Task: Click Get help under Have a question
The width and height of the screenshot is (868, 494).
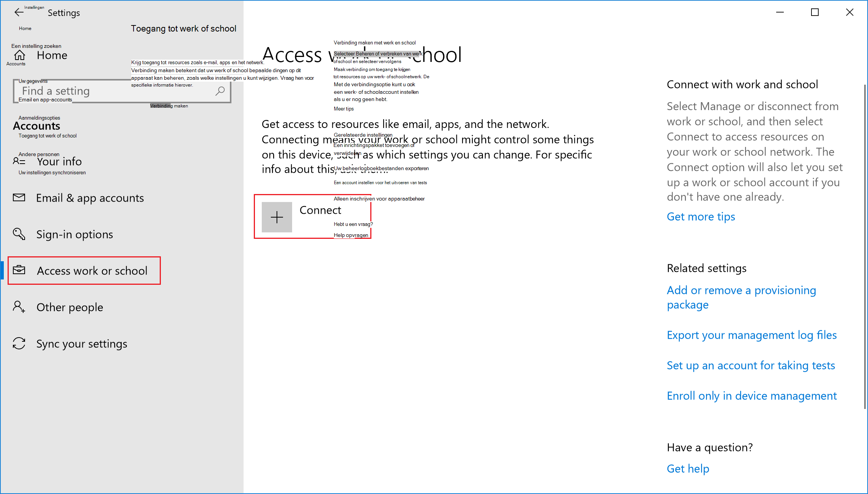Action: click(x=687, y=469)
